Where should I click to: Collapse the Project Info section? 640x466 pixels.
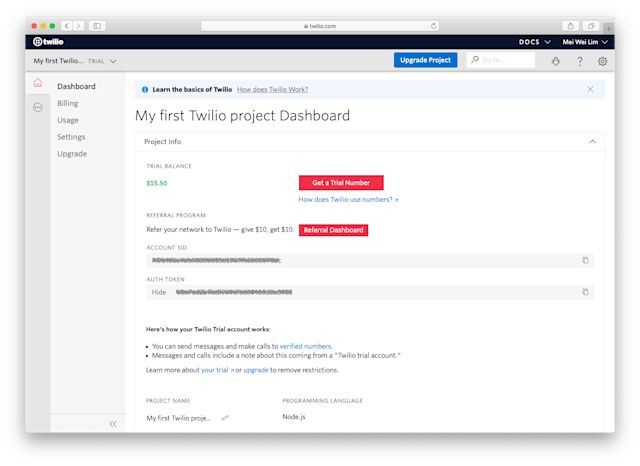coord(593,142)
